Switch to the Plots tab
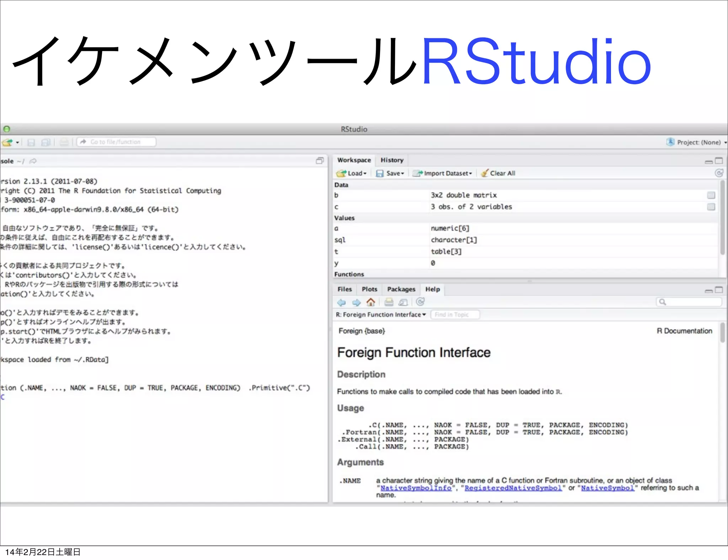 (x=369, y=289)
